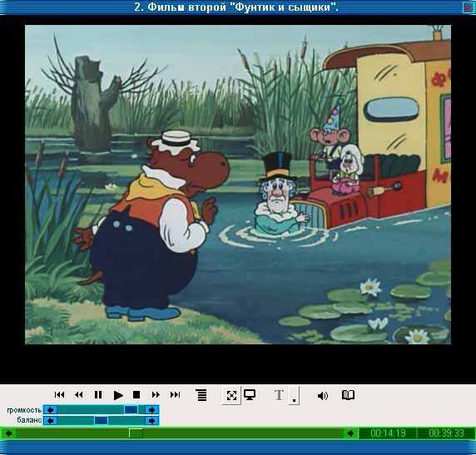Screen dimensions: 476x455
Task: Toggle the subtitles T icon
Action: (x=280, y=395)
